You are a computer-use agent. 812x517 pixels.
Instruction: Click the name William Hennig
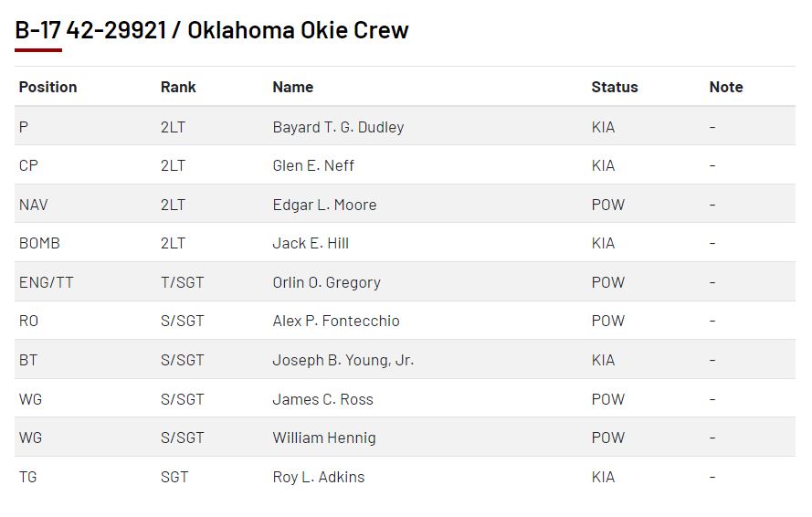point(323,438)
